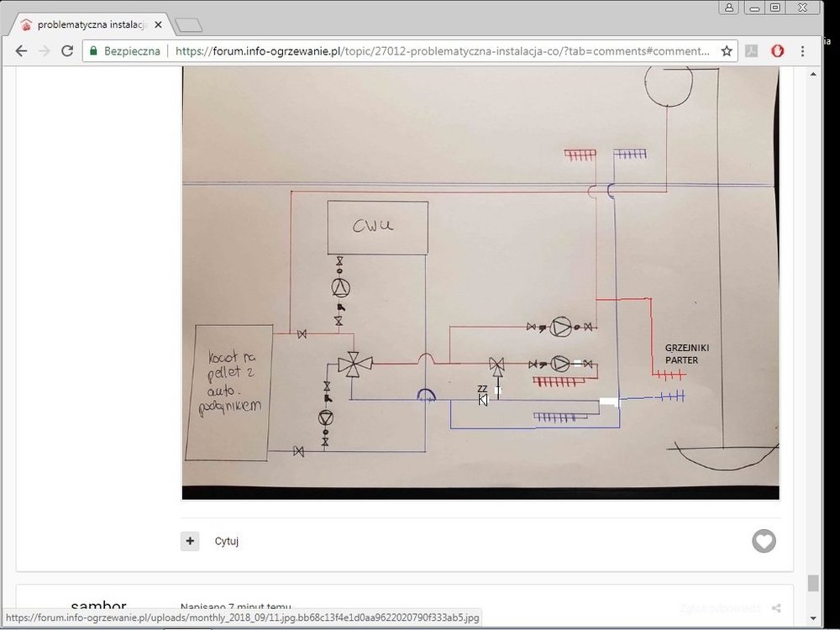Reload the forum page
This screenshot has height=630, width=840.
(67, 51)
